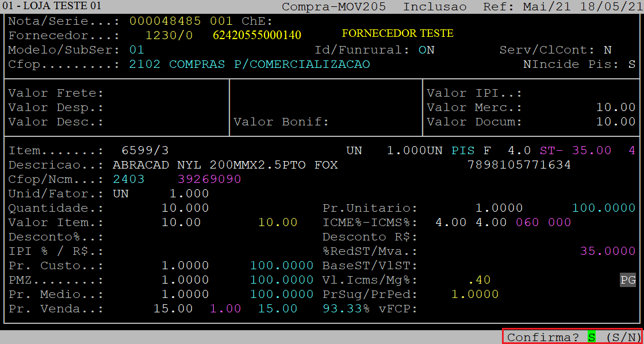Select the Quantidade value 10.000
Viewport: 644px width, 344px height.
click(185, 208)
